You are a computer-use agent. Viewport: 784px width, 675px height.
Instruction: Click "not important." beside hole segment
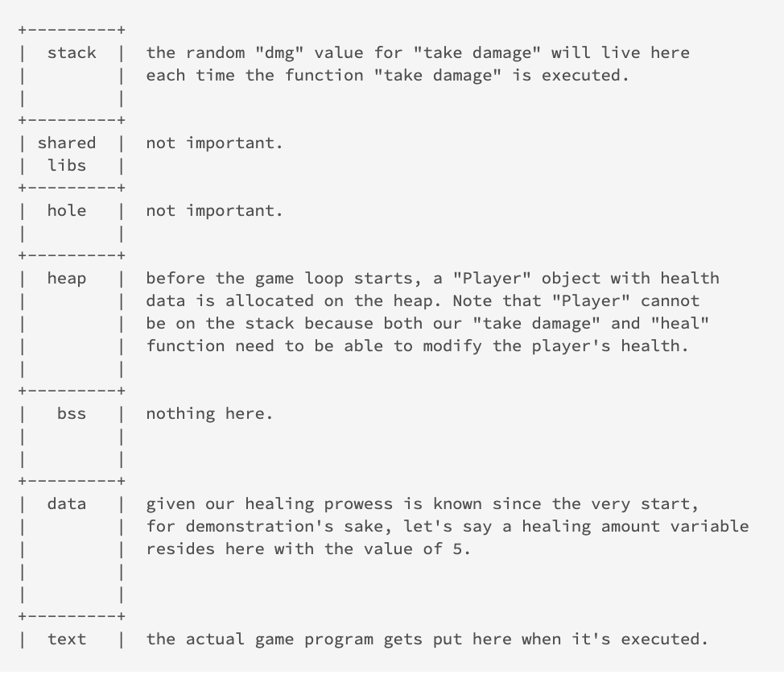[214, 211]
